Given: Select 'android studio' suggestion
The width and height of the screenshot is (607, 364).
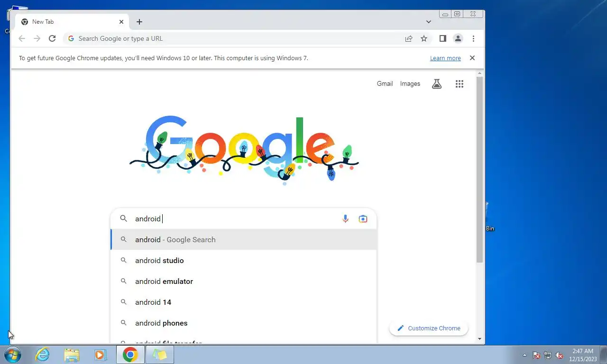Looking at the screenshot, I should point(244,260).
